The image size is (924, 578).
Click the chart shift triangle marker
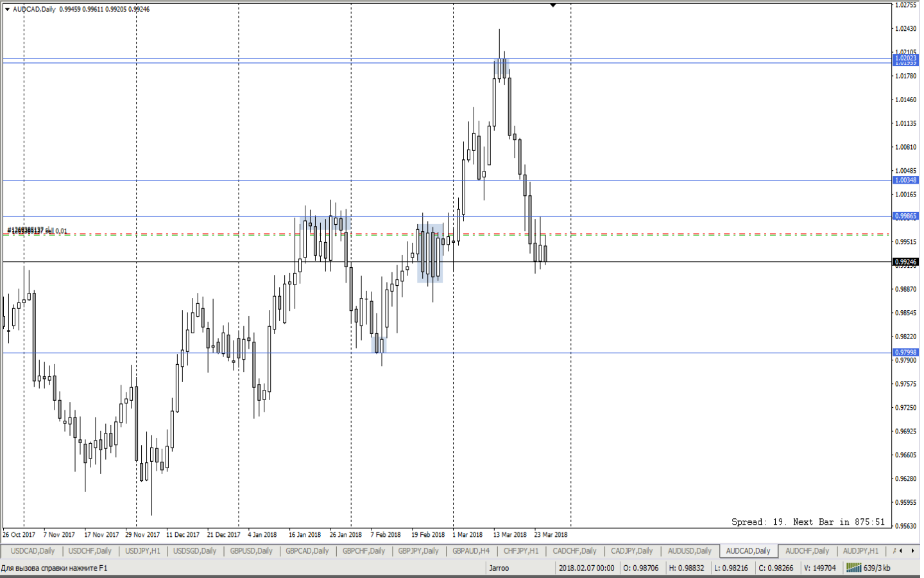552,5
